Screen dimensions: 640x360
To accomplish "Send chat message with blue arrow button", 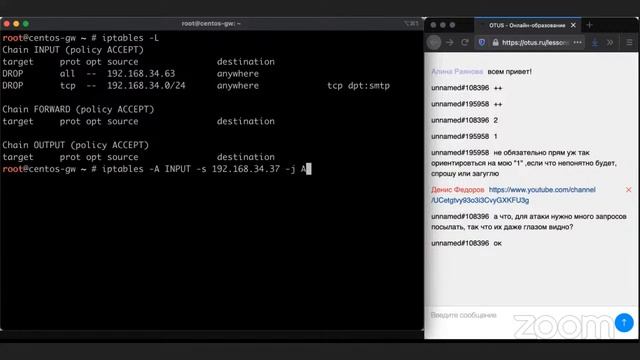I will (624, 322).
